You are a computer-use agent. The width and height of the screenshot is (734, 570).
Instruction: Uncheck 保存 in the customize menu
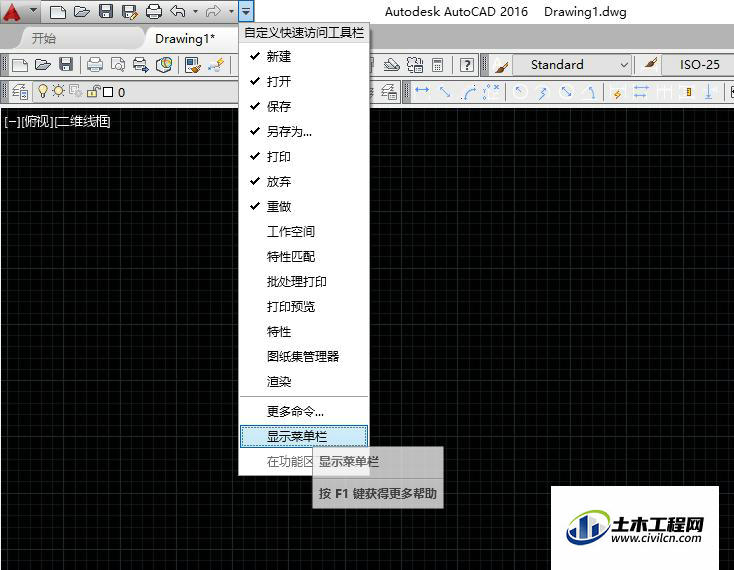303,107
